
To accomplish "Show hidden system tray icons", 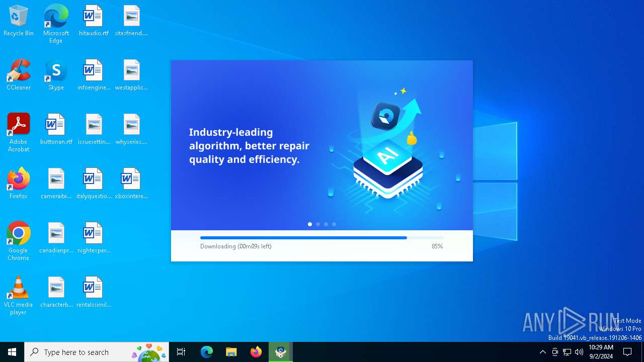I will (542, 352).
